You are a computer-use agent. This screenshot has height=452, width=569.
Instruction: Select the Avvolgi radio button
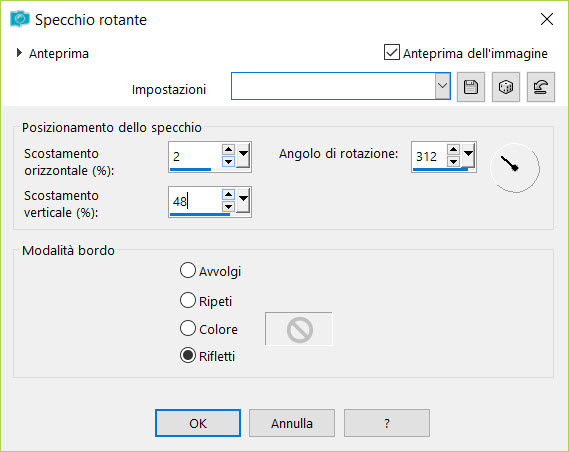coord(188,270)
